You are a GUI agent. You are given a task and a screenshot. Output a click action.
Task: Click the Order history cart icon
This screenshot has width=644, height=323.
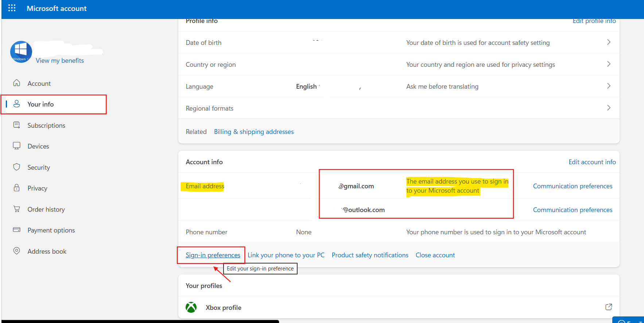[x=16, y=209]
